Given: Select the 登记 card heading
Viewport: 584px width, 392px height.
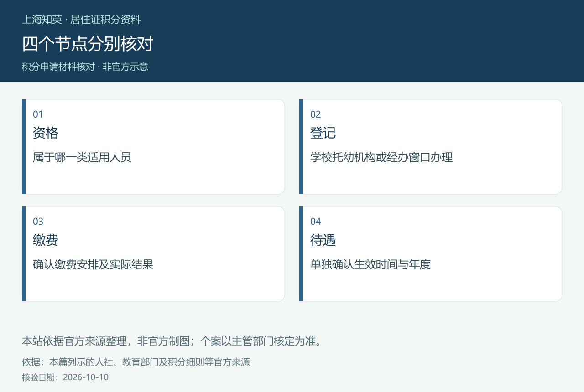Looking at the screenshot, I should click(x=323, y=133).
